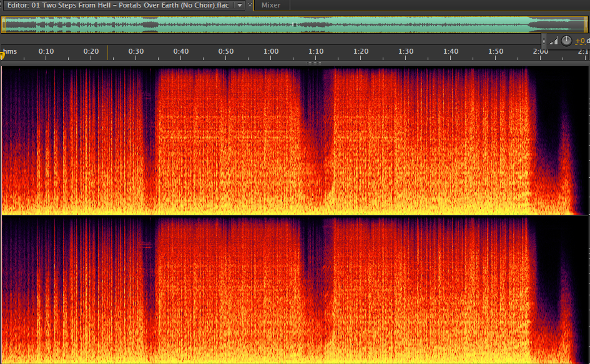The height and width of the screenshot is (364, 590).
Task: Click the 2:00 mark on the time ruler
Action: [x=540, y=51]
